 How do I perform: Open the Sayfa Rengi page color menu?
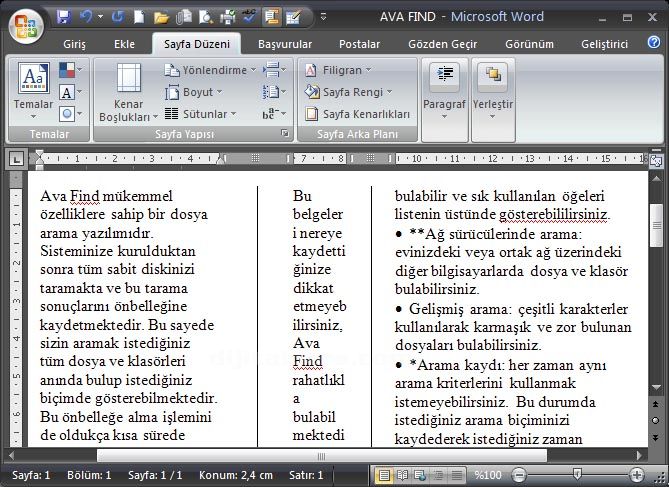348,92
